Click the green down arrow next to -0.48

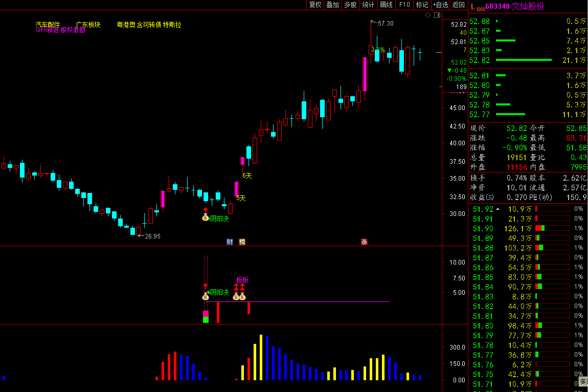(449, 71)
